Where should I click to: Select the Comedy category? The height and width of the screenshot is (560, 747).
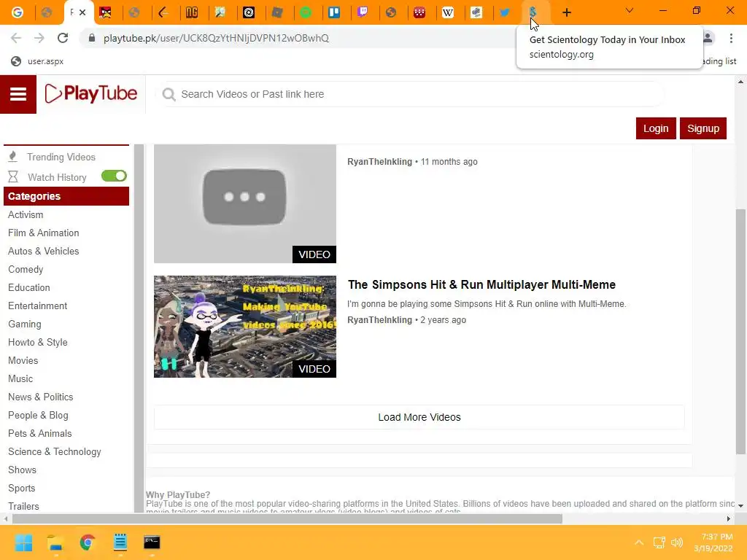pyautogui.click(x=26, y=270)
